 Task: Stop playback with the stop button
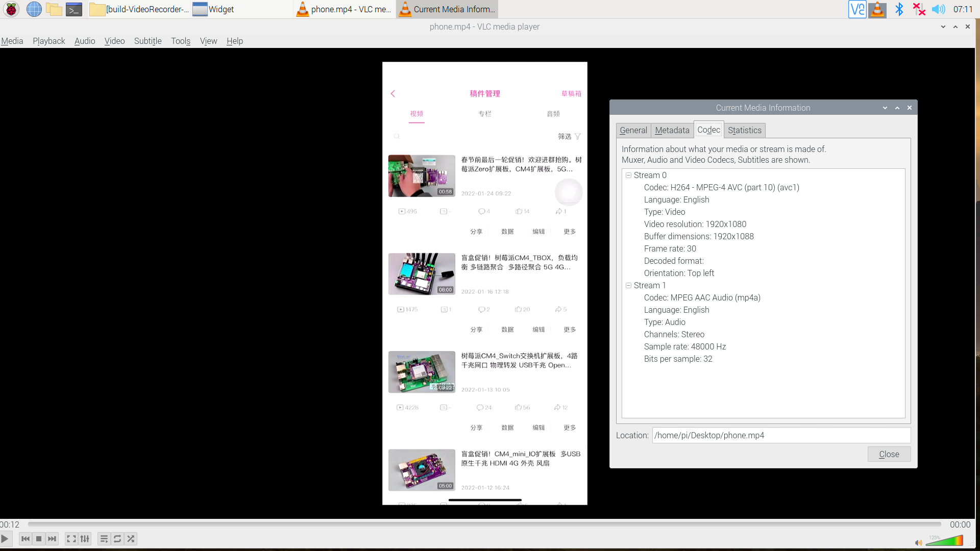(39, 539)
